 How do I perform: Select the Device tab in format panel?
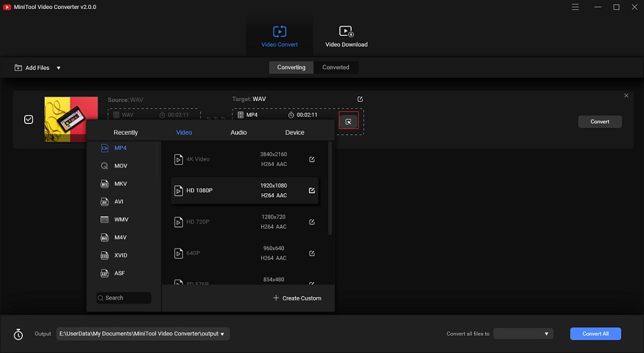tap(295, 132)
